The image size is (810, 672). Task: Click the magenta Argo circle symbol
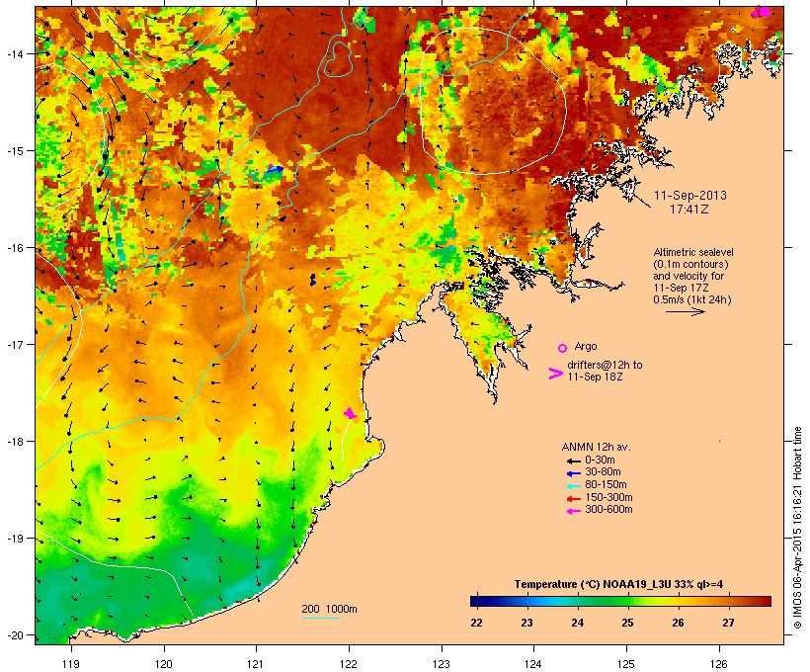(563, 348)
